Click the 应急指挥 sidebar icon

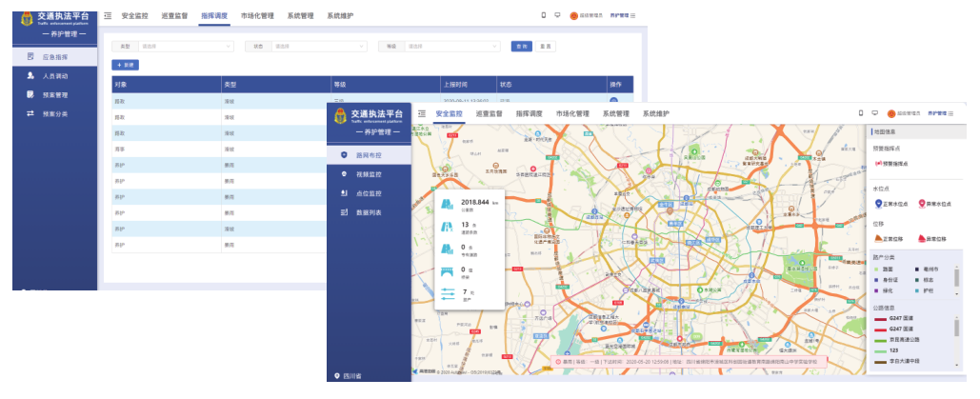coord(30,57)
